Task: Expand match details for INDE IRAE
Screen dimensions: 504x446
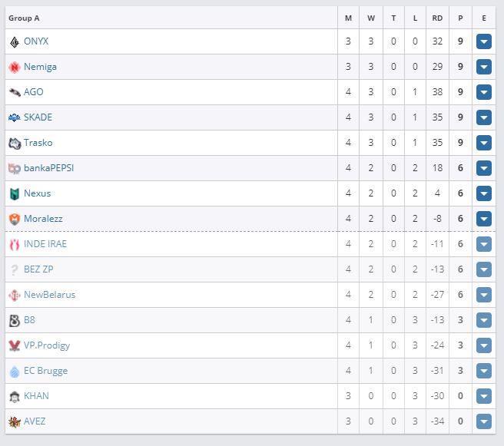Action: [x=483, y=244]
